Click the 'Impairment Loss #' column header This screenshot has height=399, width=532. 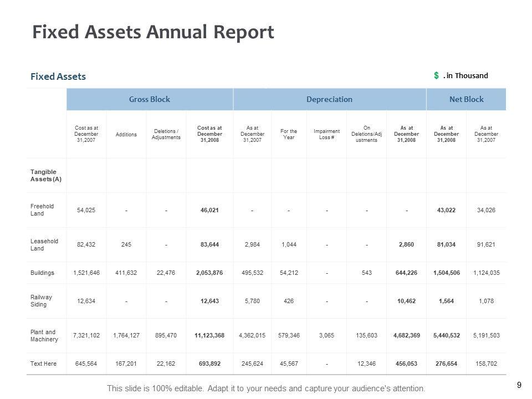coord(326,134)
